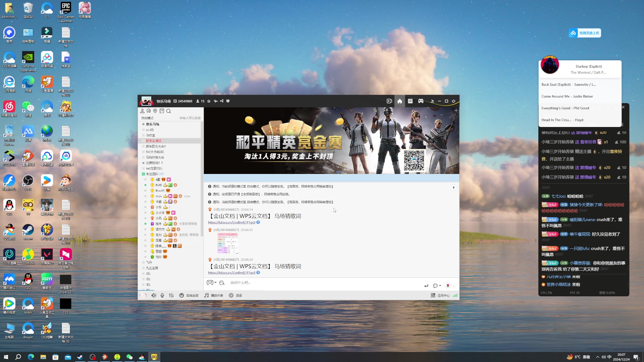The height and width of the screenshot is (362, 644).
Task: Click the location pin icon above channel list
Action: coord(155,111)
